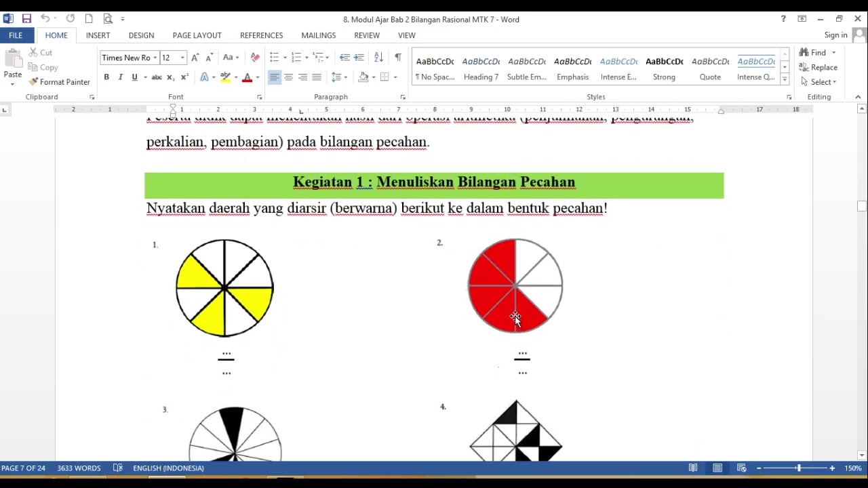Open the FILE tab

(16, 35)
